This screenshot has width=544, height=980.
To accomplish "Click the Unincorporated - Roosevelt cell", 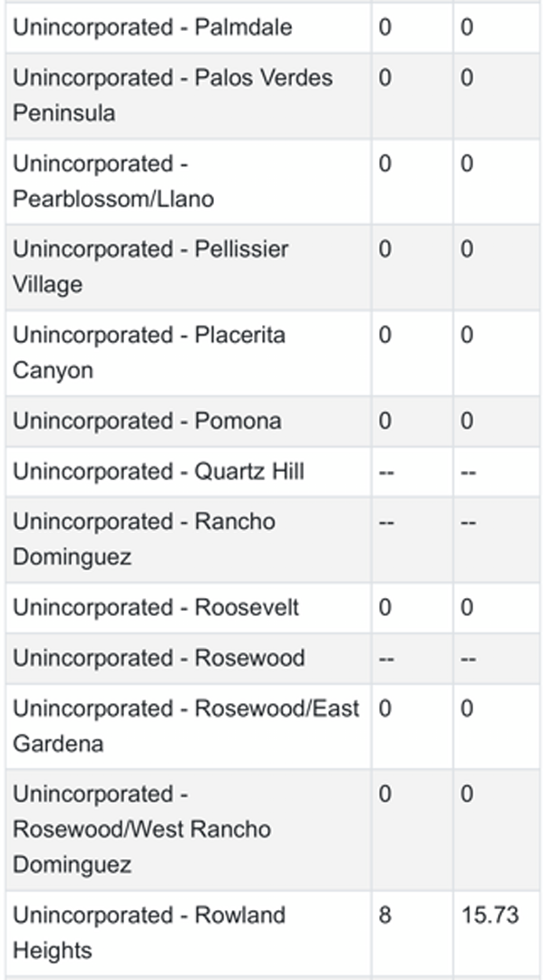I will 156,607.
